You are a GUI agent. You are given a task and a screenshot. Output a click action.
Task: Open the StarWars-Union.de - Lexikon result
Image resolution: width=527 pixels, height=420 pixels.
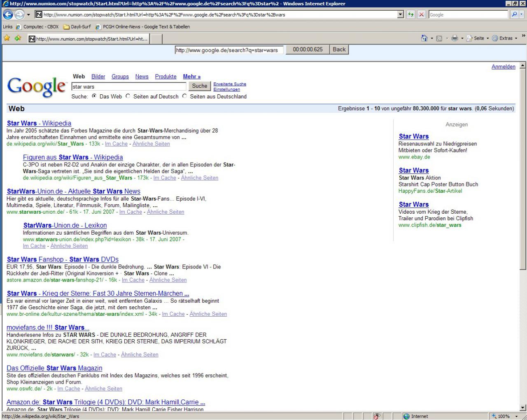click(x=65, y=225)
